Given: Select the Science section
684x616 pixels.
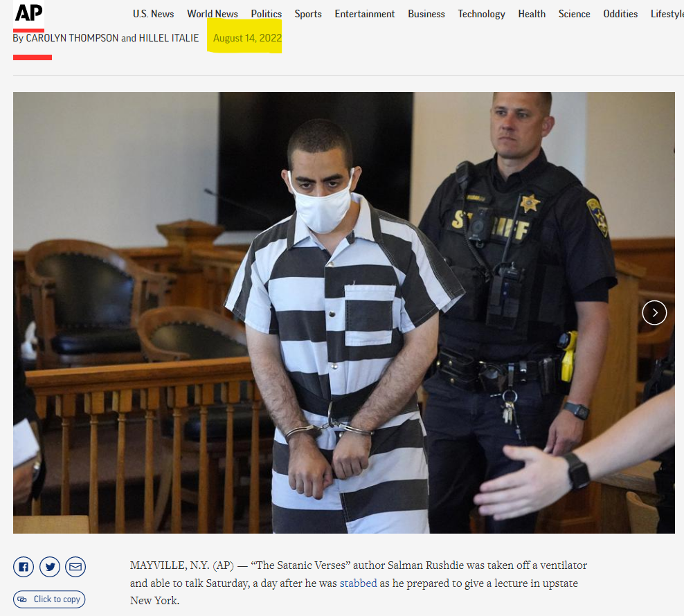Looking at the screenshot, I should tap(575, 14).
